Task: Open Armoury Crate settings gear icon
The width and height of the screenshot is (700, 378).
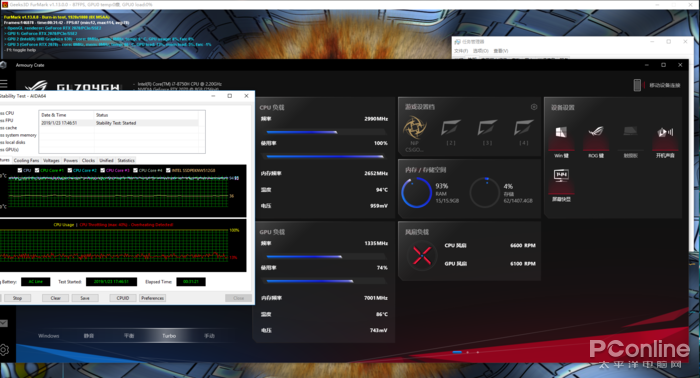Action: coord(4,350)
